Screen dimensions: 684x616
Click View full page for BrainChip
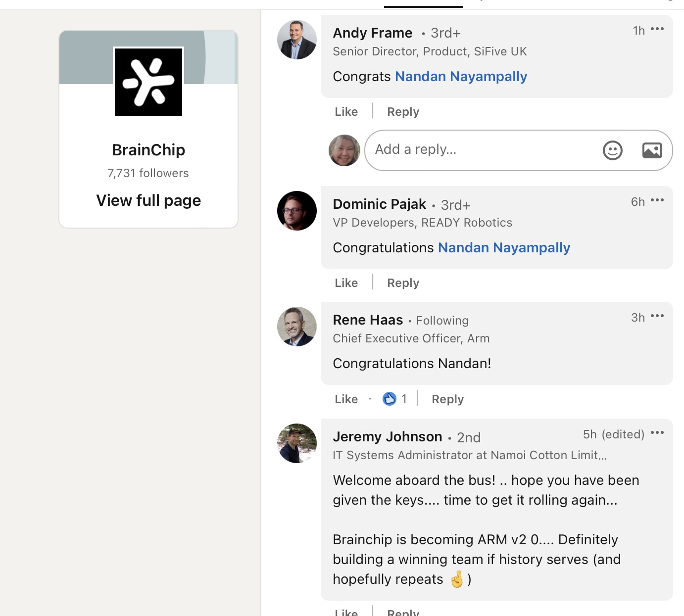[148, 200]
